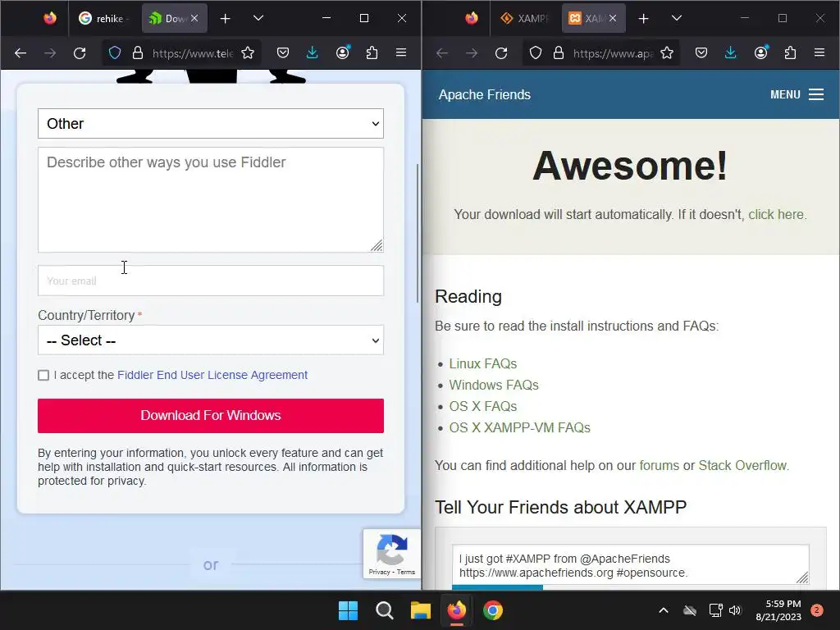Open Downloads panel in left Firefox window

tap(313, 53)
